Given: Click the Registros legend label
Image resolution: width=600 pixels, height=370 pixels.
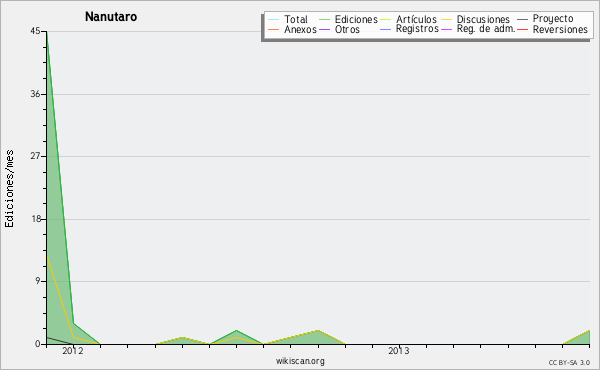Looking at the screenshot, I should click(417, 29).
